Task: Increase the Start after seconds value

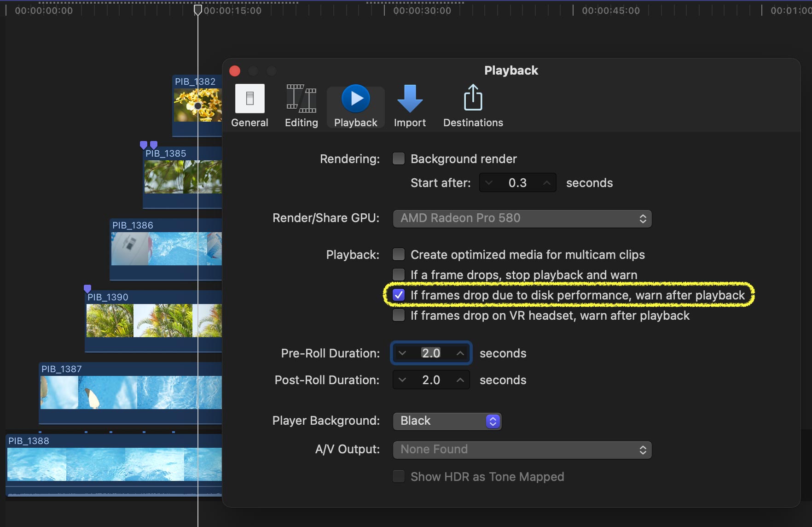Action: pyautogui.click(x=547, y=183)
